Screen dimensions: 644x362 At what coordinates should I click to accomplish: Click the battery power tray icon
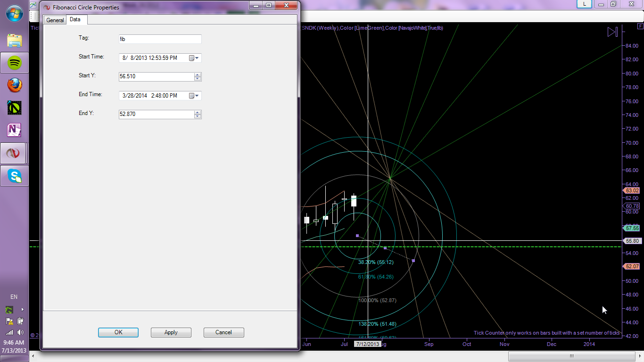20,321
